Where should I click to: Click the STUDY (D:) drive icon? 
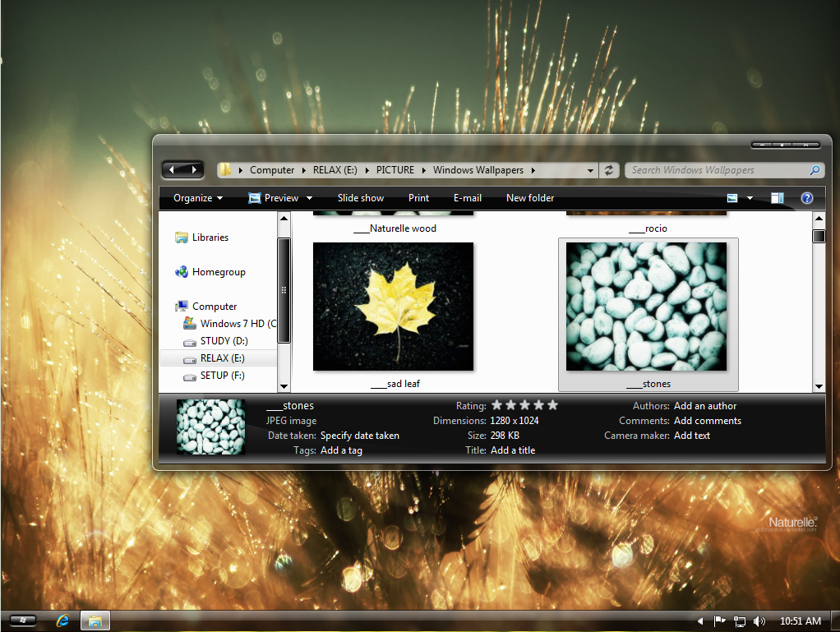(190, 342)
